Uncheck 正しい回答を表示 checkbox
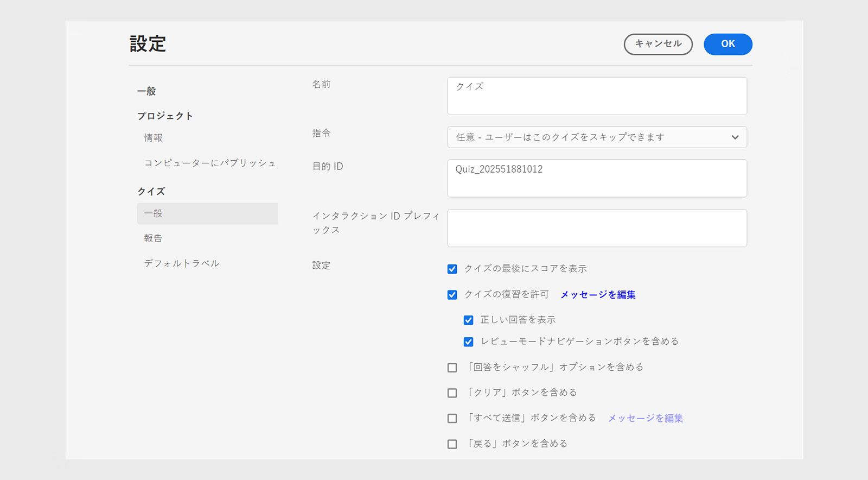The image size is (868, 480). coord(468,320)
